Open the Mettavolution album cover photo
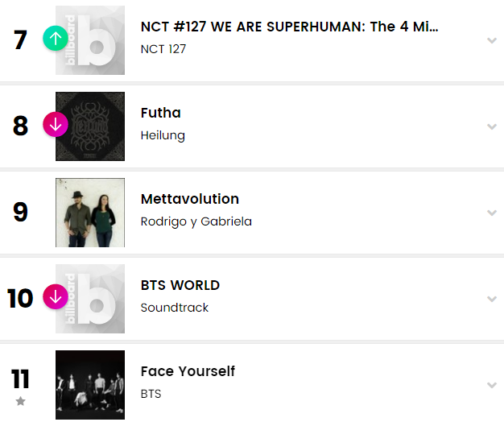Viewport: 504px width, 422px height. point(90,213)
